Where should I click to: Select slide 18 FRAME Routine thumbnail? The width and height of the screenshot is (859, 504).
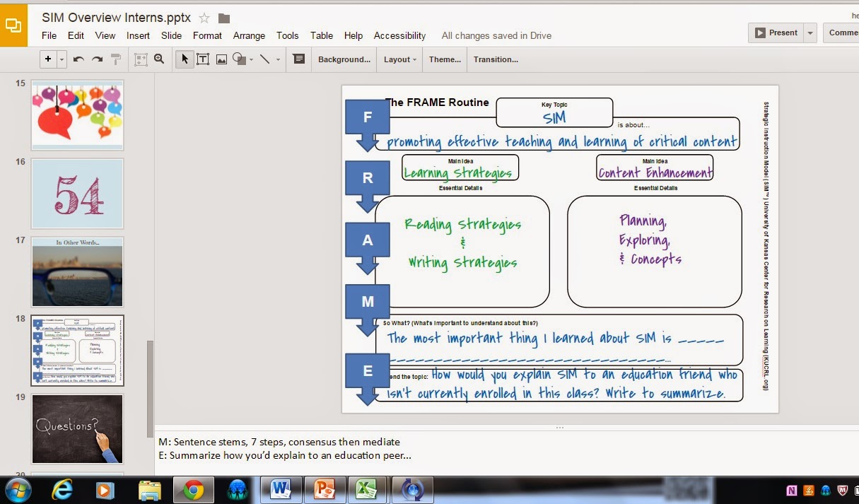(x=77, y=350)
